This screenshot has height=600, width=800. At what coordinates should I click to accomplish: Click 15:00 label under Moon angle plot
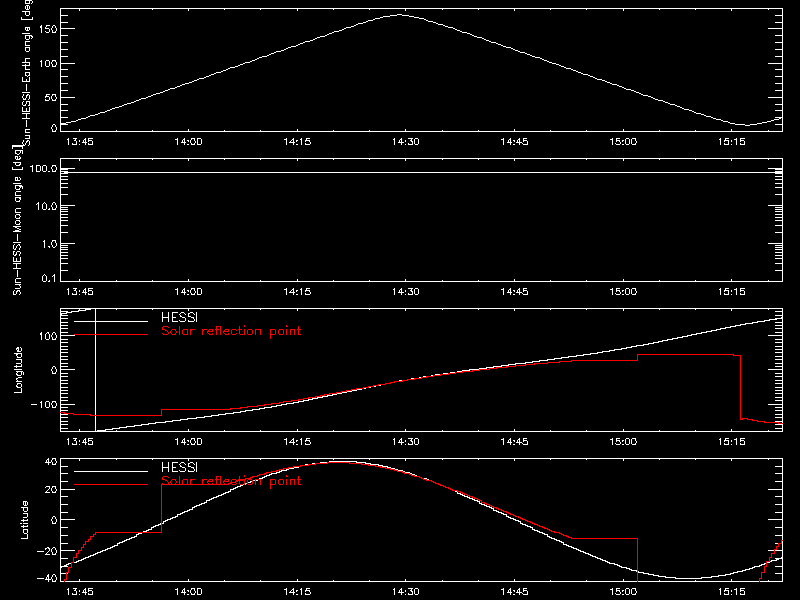[623, 292]
